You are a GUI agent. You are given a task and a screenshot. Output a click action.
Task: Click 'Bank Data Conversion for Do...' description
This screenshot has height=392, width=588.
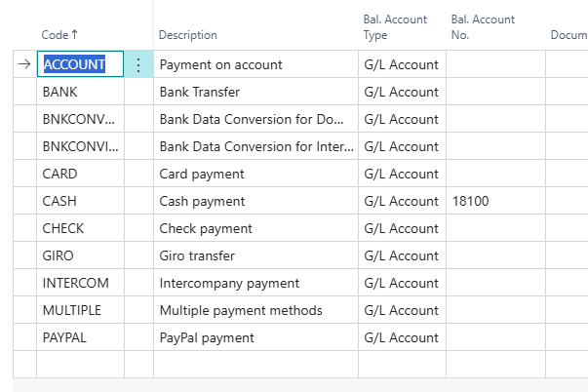252,119
